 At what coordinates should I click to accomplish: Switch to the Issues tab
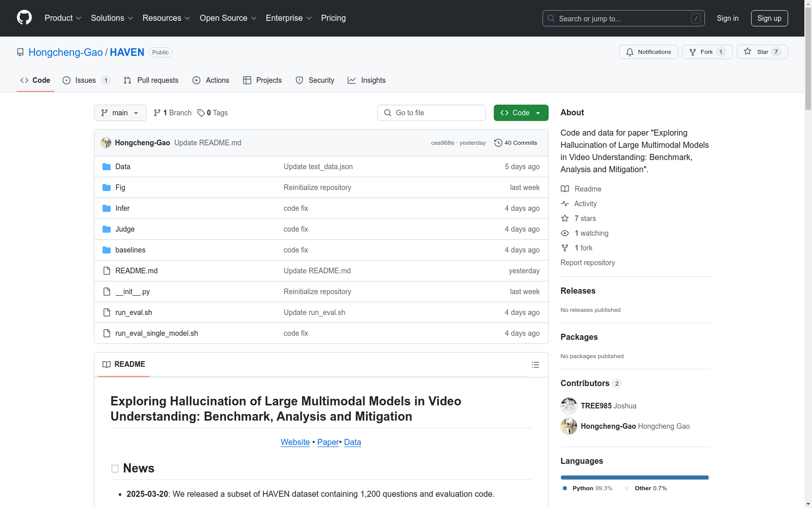86,80
